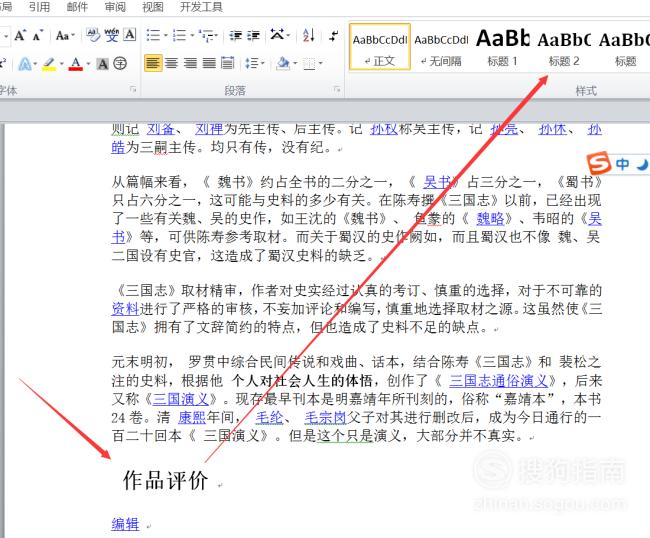650x538 pixels.
Task: Open Change Case dropdown arrow
Action: pos(73,36)
